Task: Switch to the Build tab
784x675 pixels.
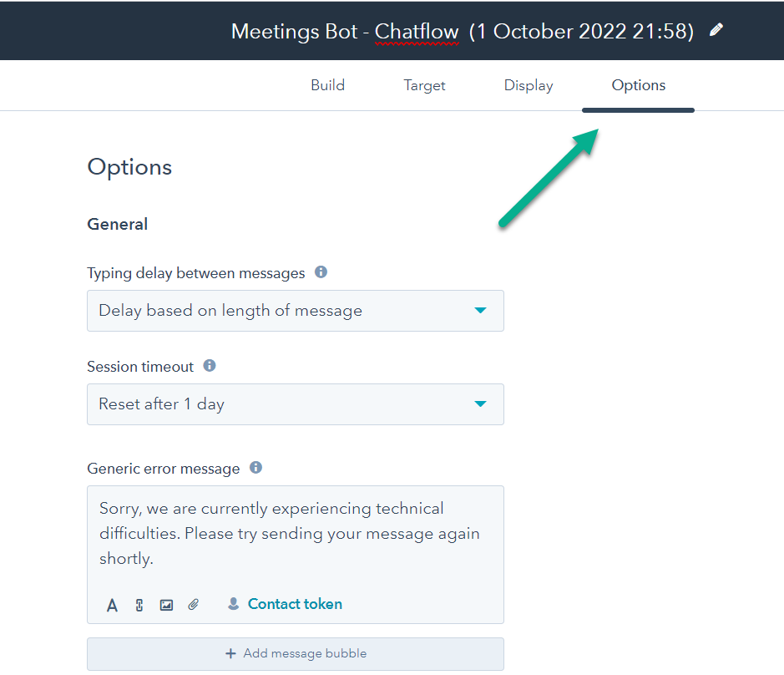Action: [x=327, y=84]
